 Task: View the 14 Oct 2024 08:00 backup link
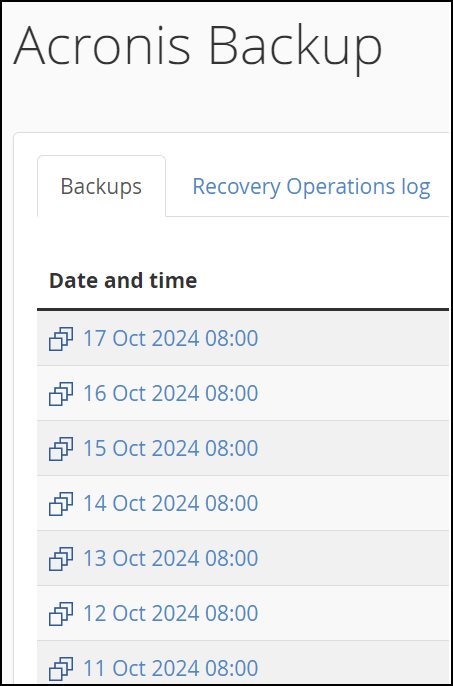170,504
